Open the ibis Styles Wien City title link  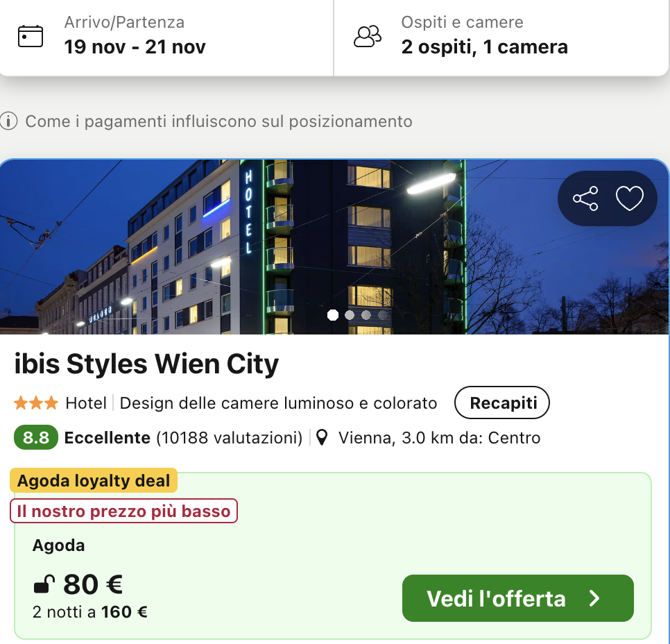(x=146, y=364)
